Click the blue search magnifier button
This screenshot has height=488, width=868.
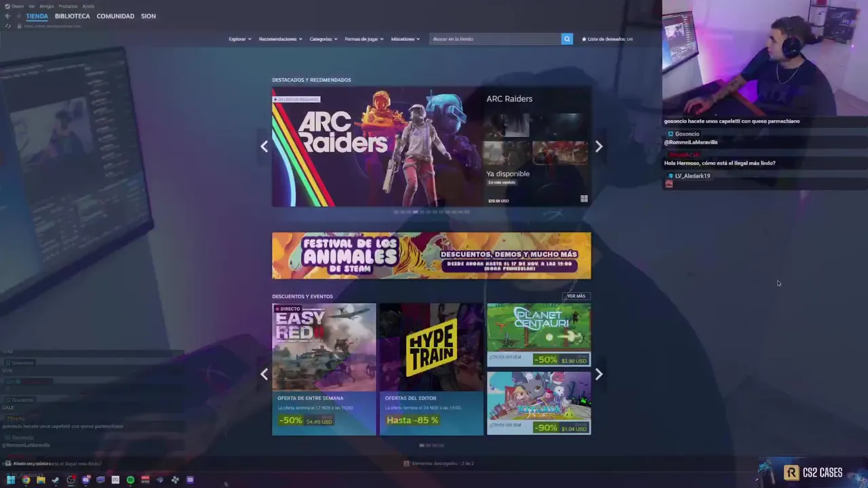coord(567,39)
